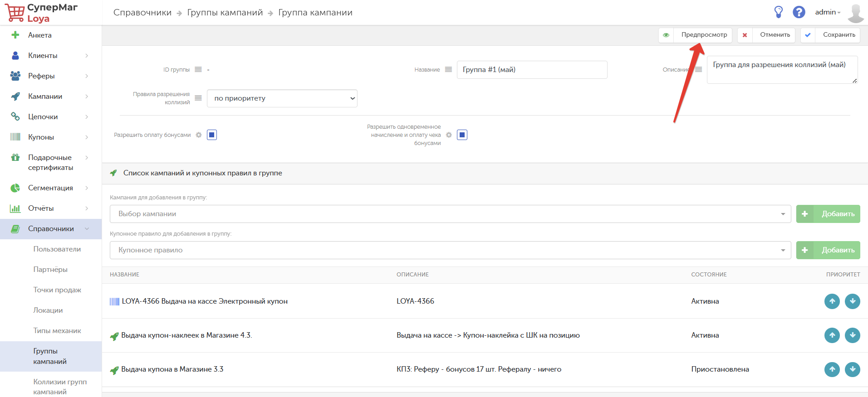Expand the Отчёты sidebar section
868x397 pixels.
click(87, 208)
